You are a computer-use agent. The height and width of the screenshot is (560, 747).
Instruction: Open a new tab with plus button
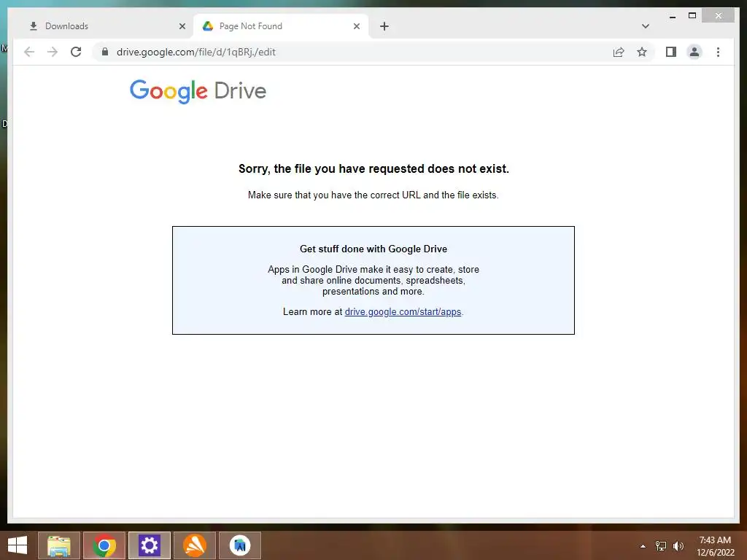(x=384, y=26)
